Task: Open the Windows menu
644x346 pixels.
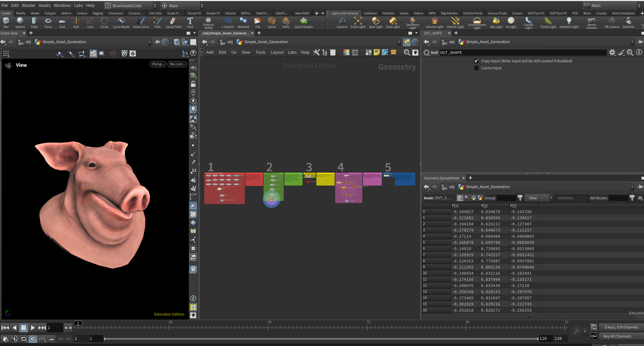Action: [62, 5]
